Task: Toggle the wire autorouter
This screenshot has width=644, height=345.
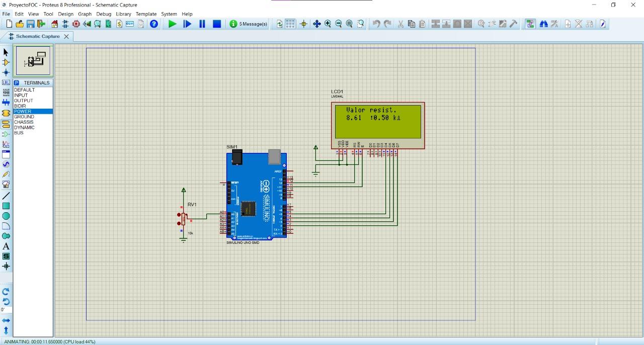Action: (x=530, y=24)
